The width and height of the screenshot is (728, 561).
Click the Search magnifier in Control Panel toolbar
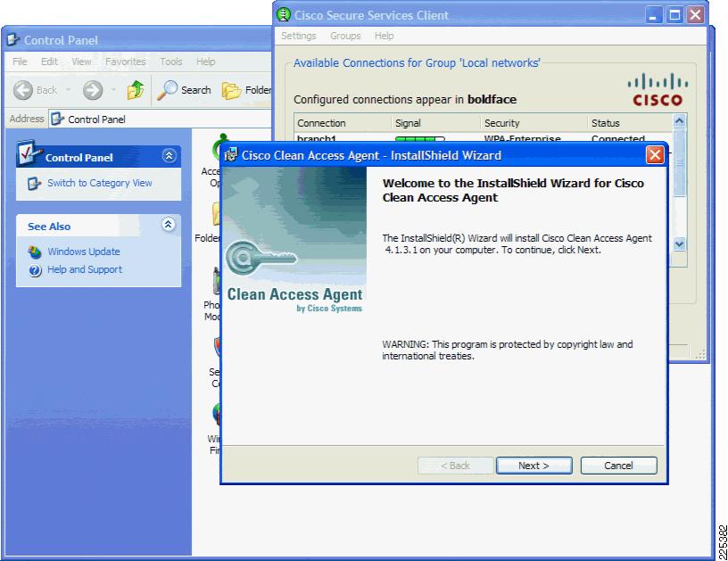coord(168,90)
